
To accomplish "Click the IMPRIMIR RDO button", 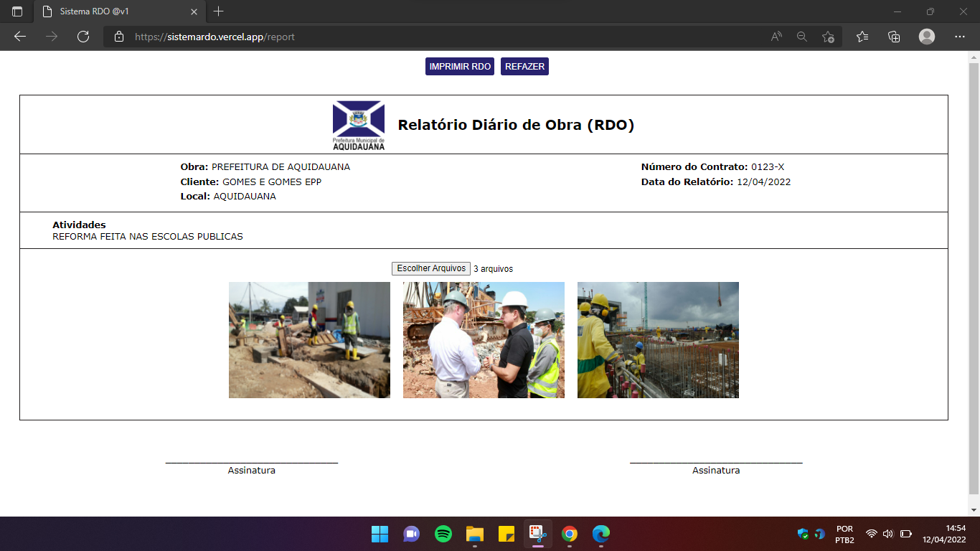I will click(x=458, y=66).
